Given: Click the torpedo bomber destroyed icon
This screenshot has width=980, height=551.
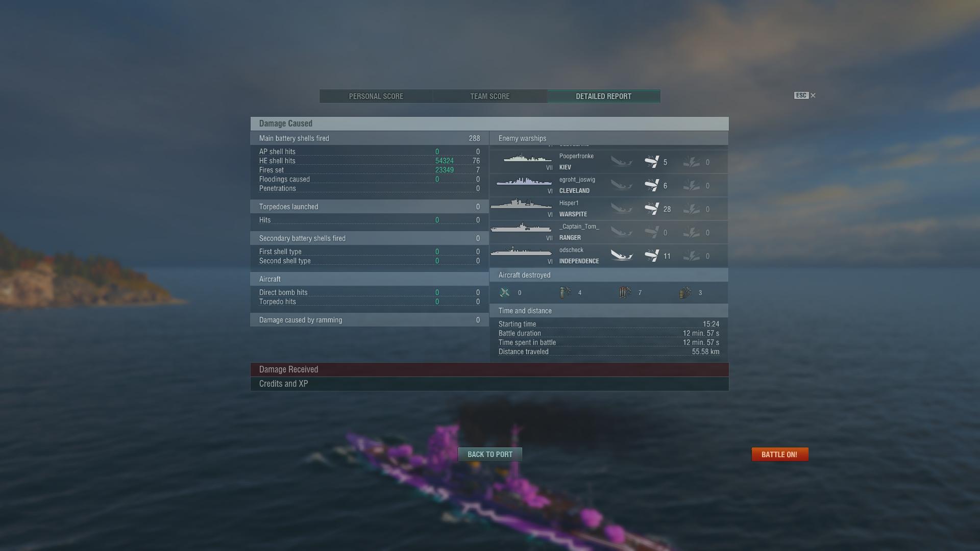Looking at the screenshot, I should tap(625, 292).
